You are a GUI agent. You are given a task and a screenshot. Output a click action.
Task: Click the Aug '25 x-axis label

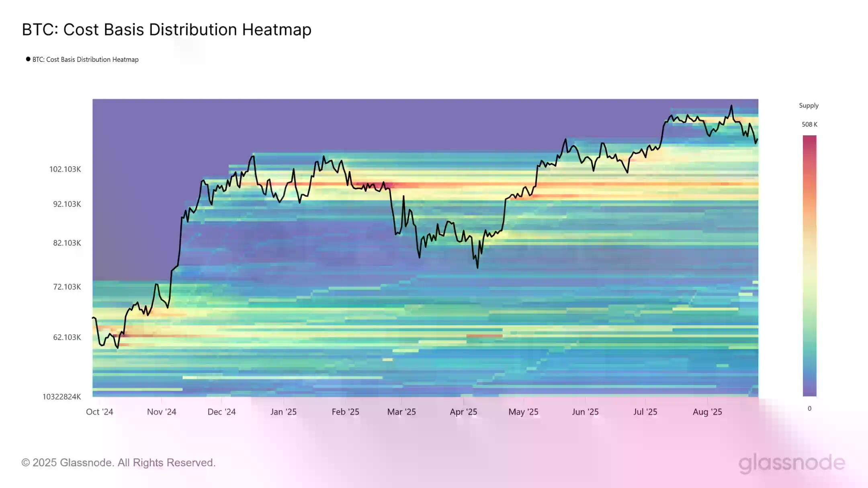point(707,412)
